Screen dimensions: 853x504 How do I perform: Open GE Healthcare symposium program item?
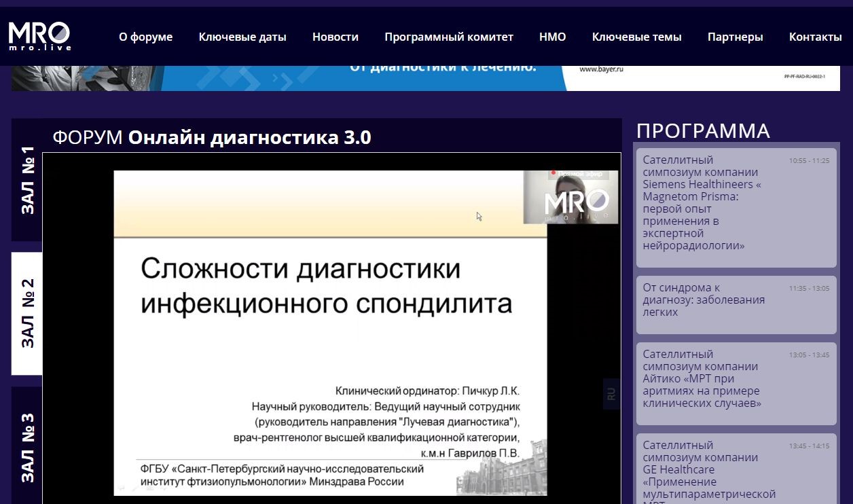click(x=736, y=469)
